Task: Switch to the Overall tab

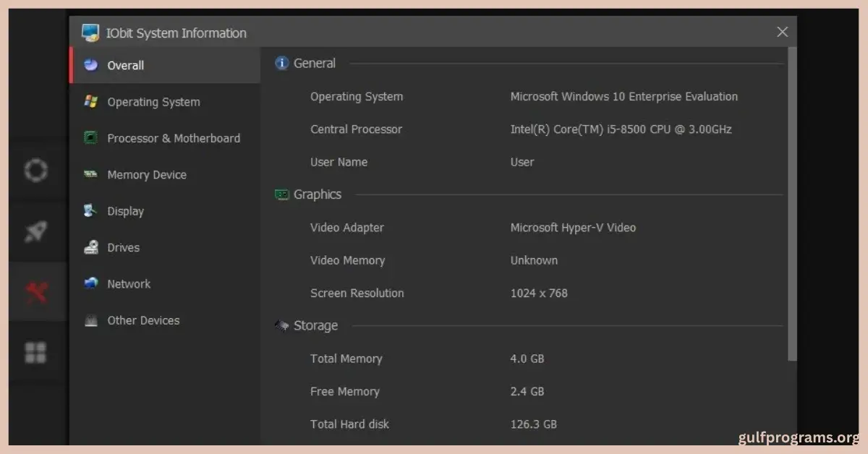Action: (125, 65)
